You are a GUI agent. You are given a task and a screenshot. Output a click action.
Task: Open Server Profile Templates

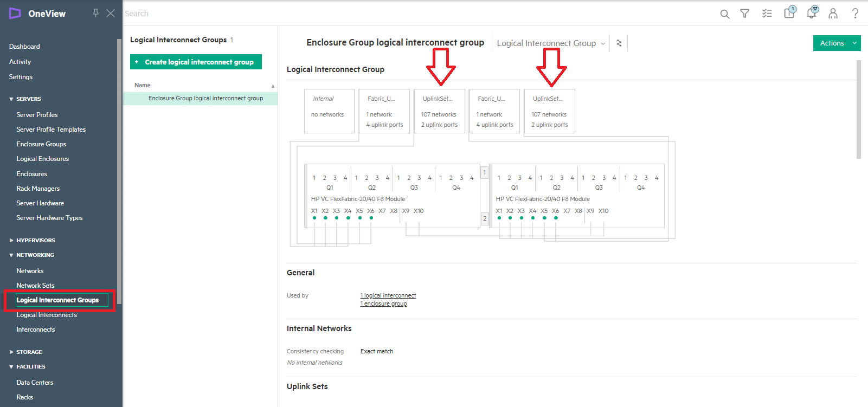click(51, 130)
